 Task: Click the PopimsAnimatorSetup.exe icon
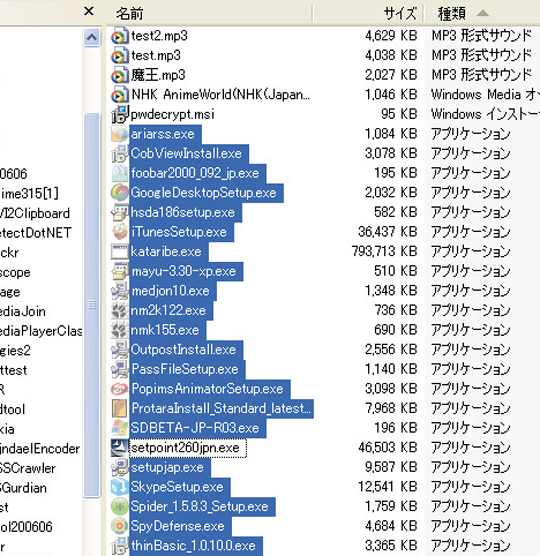(119, 389)
